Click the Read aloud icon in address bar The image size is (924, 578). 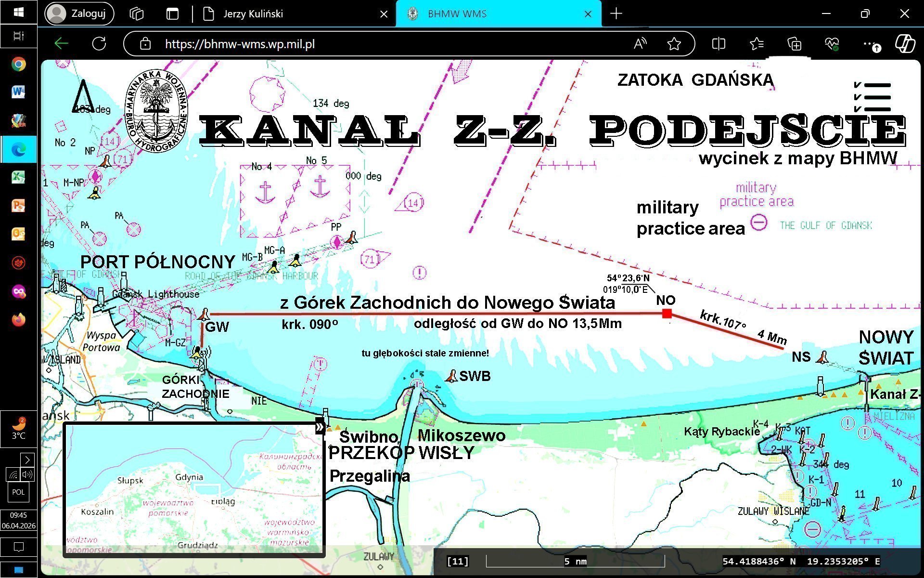pos(640,44)
